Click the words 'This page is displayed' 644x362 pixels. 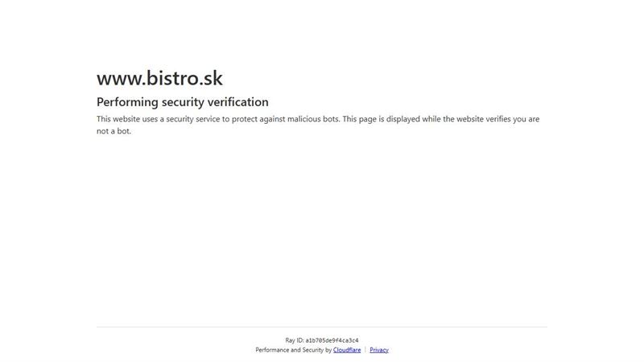382,119
